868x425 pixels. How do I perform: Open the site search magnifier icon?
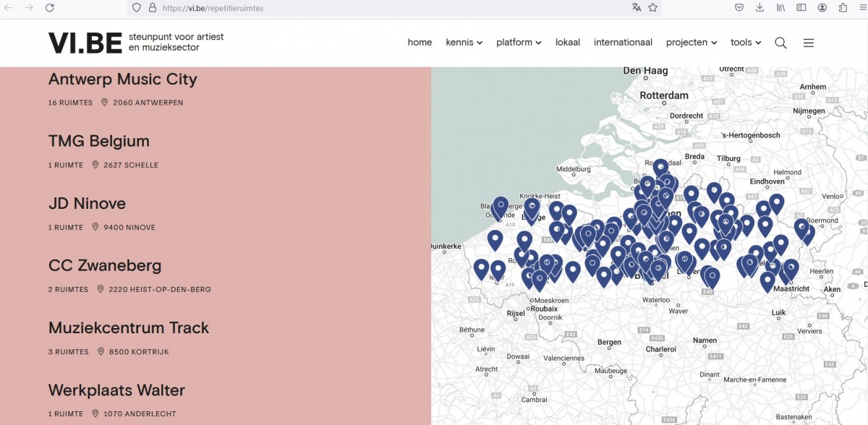click(x=780, y=43)
